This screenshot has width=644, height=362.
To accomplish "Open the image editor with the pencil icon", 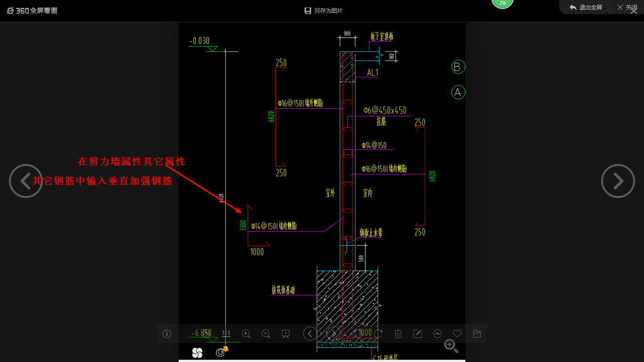I will coord(418,334).
